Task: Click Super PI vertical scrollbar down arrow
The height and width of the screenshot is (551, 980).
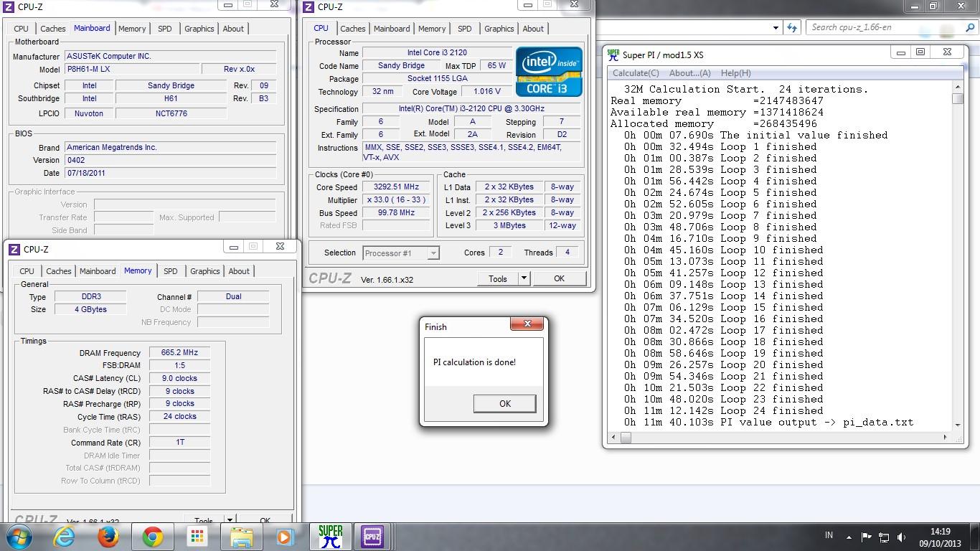Action: point(957,425)
